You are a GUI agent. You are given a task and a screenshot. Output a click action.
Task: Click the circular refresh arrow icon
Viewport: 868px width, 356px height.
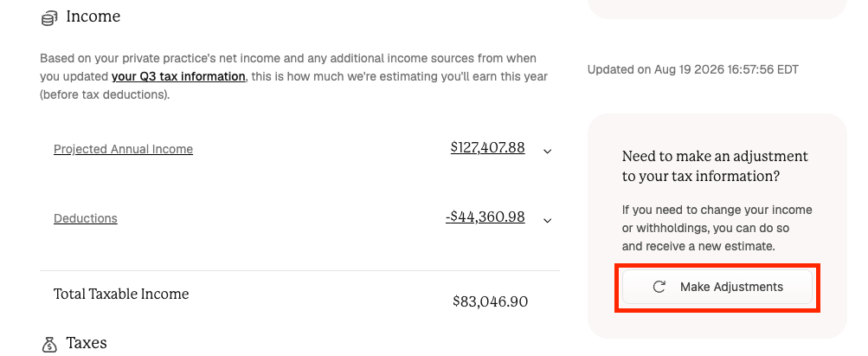point(659,287)
